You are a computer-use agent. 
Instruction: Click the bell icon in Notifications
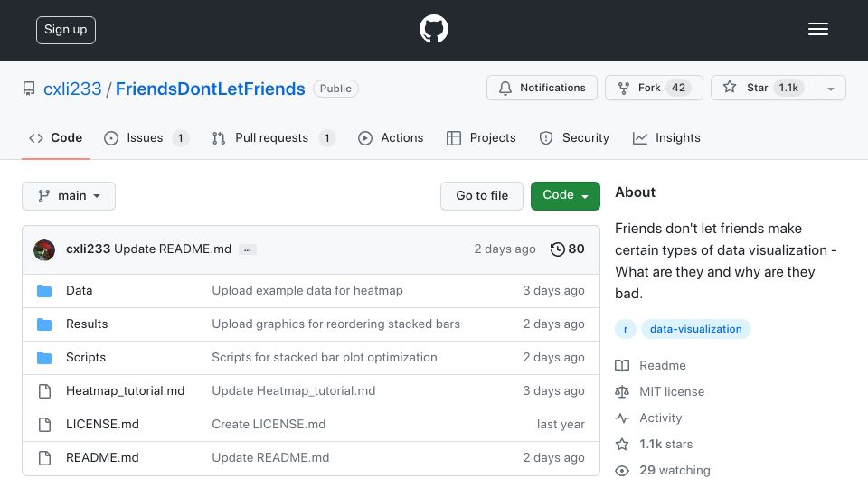pyautogui.click(x=505, y=88)
